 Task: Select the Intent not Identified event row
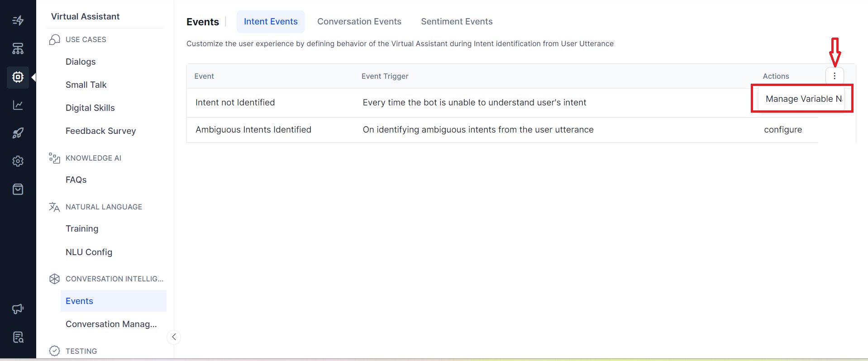235,103
